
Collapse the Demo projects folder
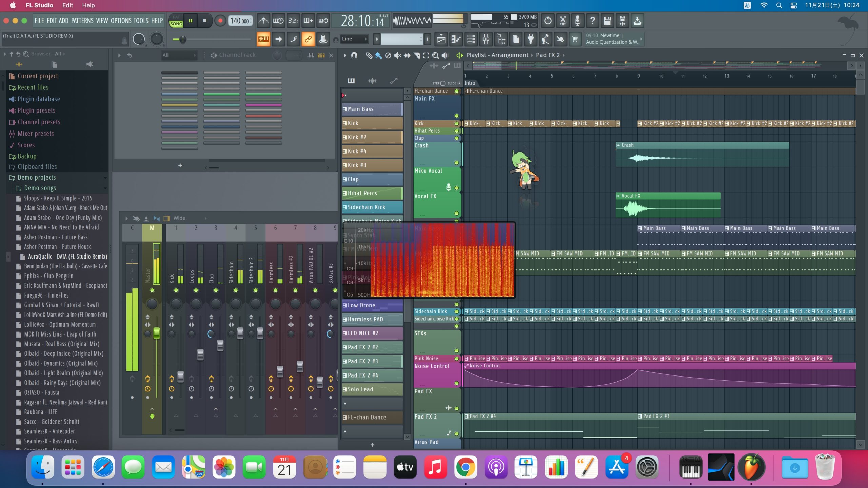pyautogui.click(x=105, y=178)
